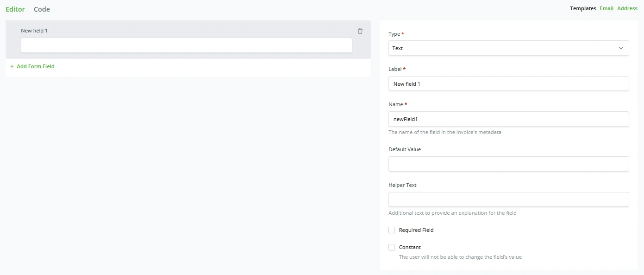644x275 pixels.
Task: Focus the empty Default Value input
Action: [508, 164]
